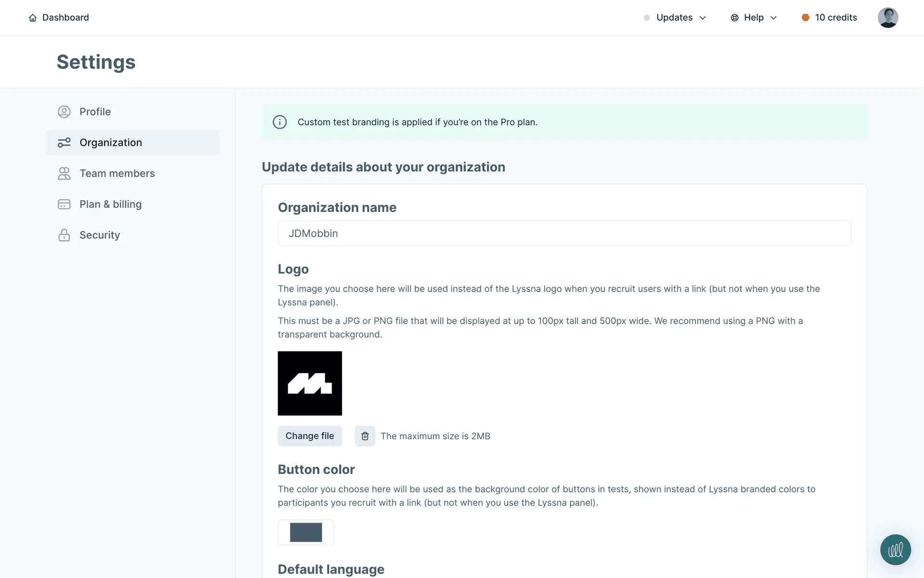Click the Profile person icon in sidebar
Viewport: 924px width, 578px height.
point(64,112)
